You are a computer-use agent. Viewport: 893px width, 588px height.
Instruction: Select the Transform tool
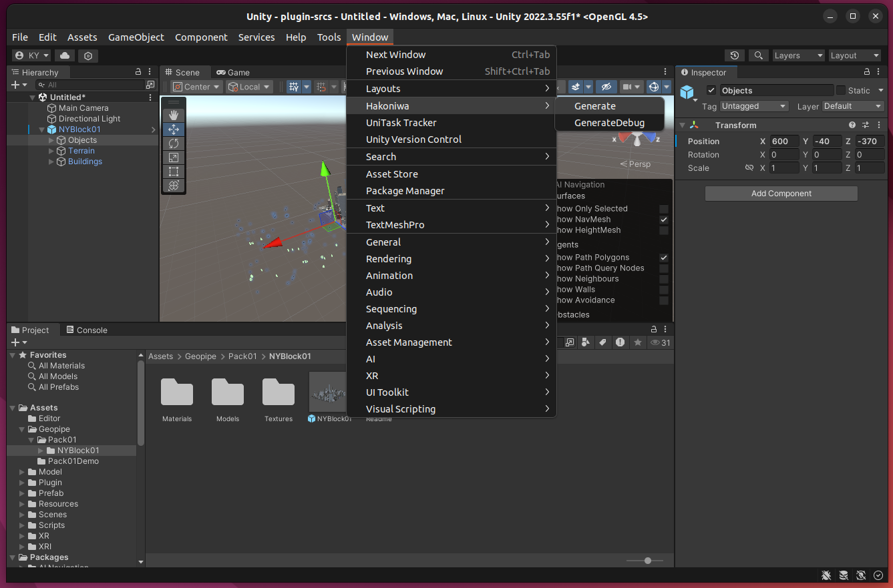pos(174,186)
